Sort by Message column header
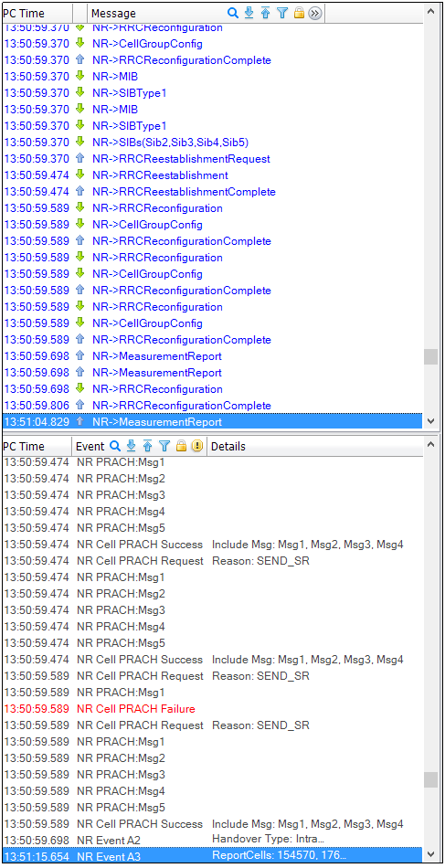Screen dimensions: 445x868 113,14
